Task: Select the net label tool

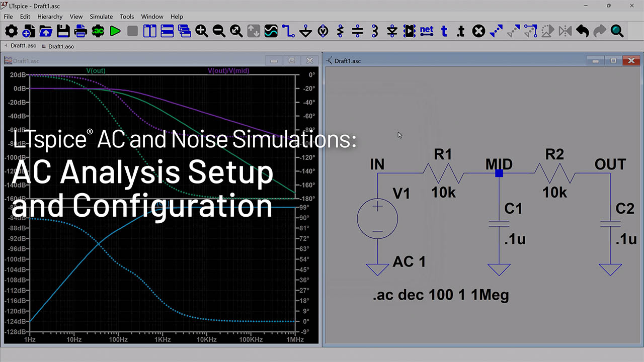Action: (427, 31)
